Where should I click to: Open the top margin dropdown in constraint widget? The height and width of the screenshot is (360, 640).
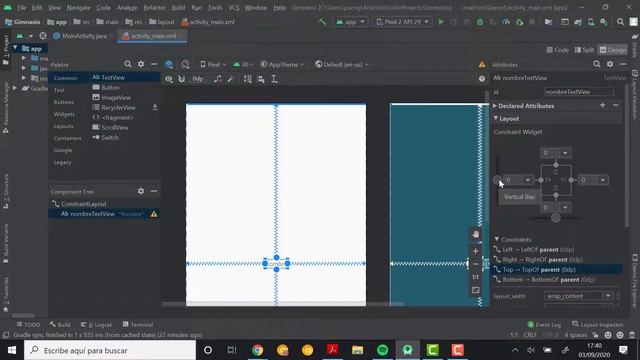pyautogui.click(x=565, y=153)
